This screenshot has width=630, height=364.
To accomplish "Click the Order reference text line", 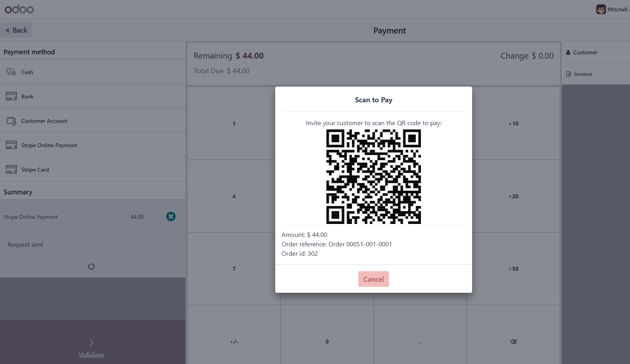I will click(337, 244).
